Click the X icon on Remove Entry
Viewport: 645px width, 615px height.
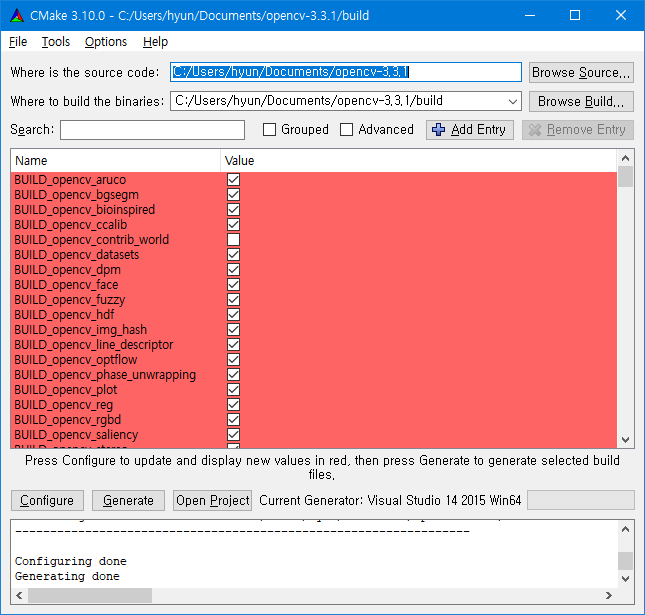click(534, 130)
